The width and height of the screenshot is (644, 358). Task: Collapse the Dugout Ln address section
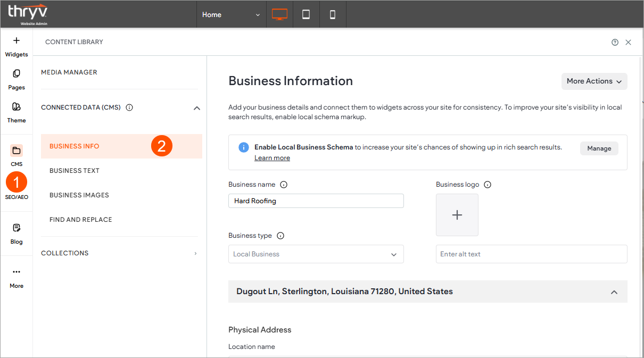(614, 292)
